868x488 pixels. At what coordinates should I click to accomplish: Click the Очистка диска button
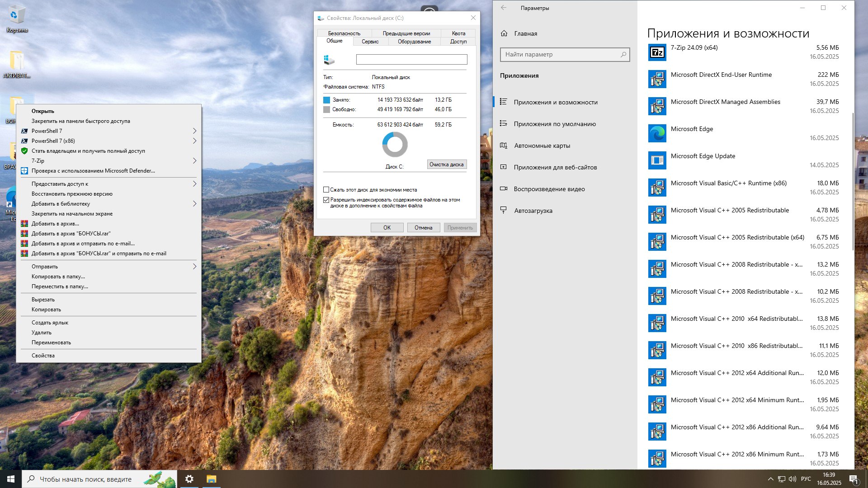pos(447,164)
